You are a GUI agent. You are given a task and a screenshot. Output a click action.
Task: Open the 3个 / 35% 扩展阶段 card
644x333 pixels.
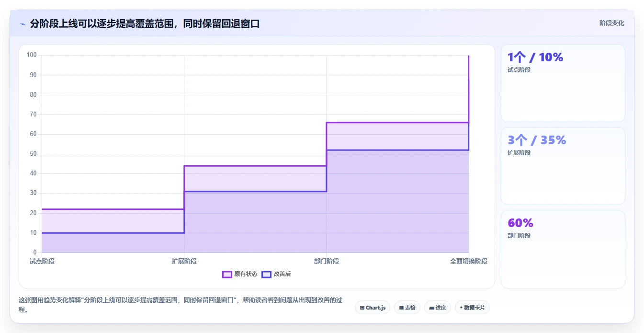tap(563, 166)
